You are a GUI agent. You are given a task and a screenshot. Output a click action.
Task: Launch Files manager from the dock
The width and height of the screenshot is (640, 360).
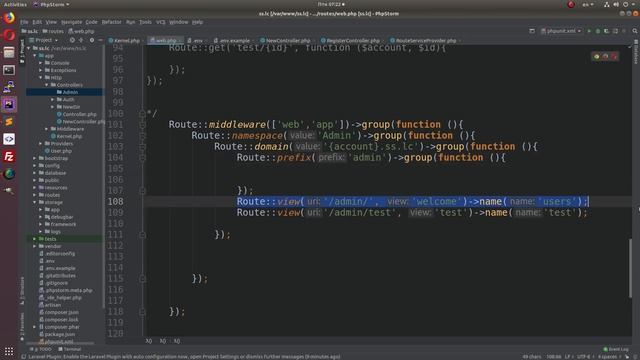click(9, 53)
